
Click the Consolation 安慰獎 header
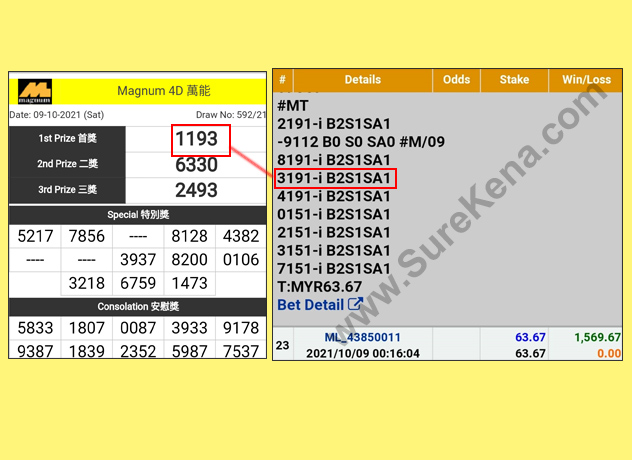coord(138,306)
